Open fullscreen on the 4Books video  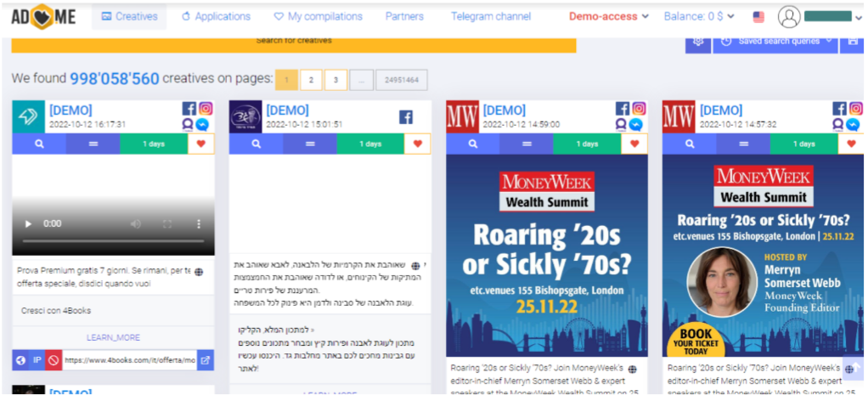pos(167,223)
